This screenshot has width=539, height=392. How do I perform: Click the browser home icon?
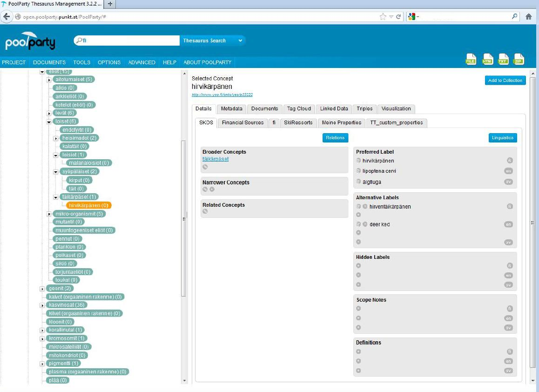coord(529,16)
